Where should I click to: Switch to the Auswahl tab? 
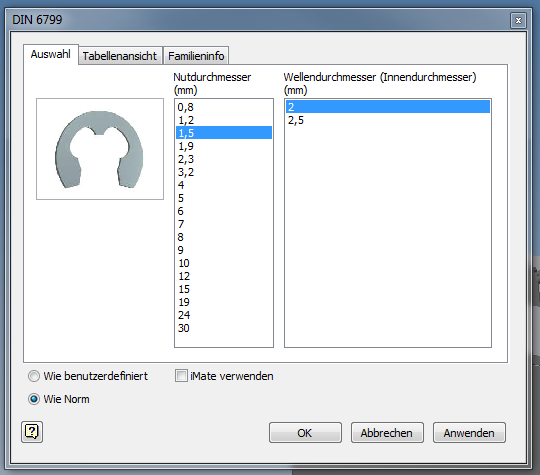[x=51, y=54]
